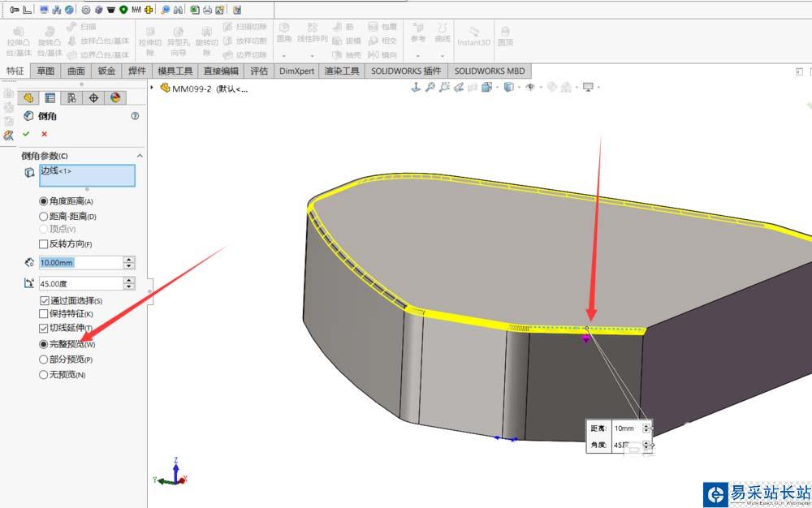
Task: Open the Display Style dropdown arrow
Action: (x=519, y=88)
